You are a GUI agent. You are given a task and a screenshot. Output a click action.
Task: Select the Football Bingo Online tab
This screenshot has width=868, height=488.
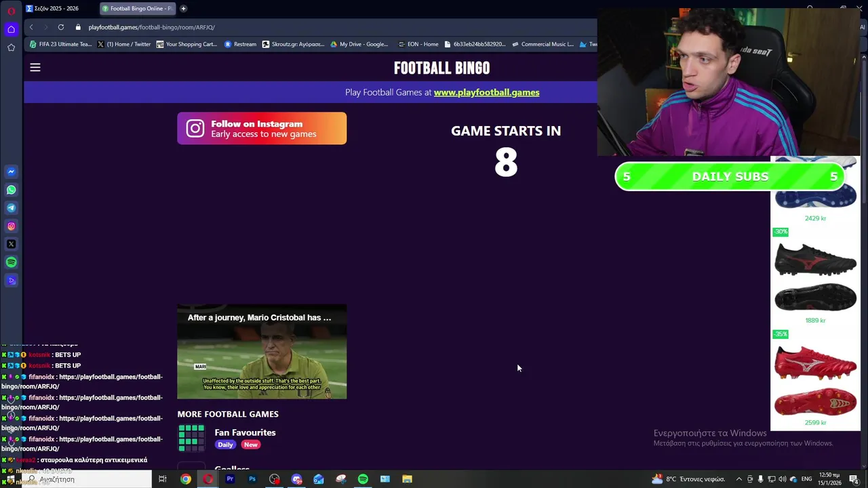click(x=137, y=9)
